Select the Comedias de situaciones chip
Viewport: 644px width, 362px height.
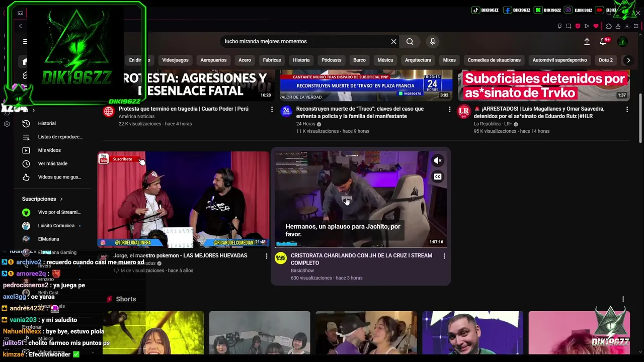tap(494, 60)
